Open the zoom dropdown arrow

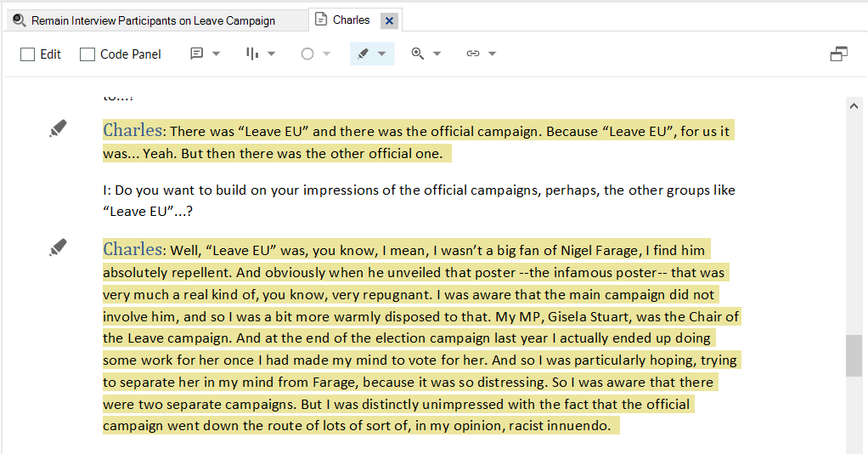[437, 54]
